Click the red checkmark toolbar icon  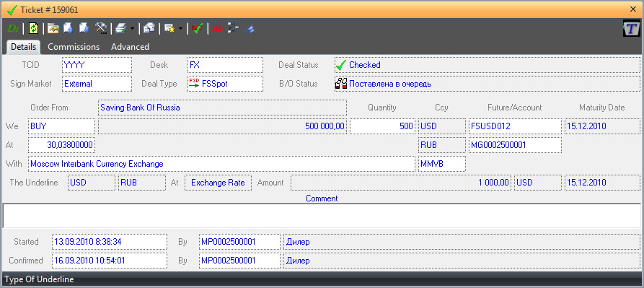pos(198,28)
